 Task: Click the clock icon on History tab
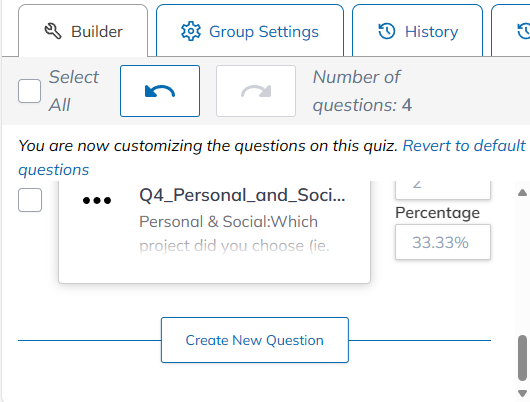click(387, 31)
